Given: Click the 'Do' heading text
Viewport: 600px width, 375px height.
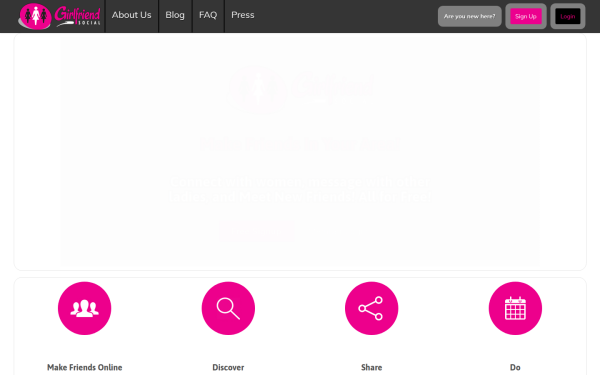Looking at the screenshot, I should [x=515, y=367].
